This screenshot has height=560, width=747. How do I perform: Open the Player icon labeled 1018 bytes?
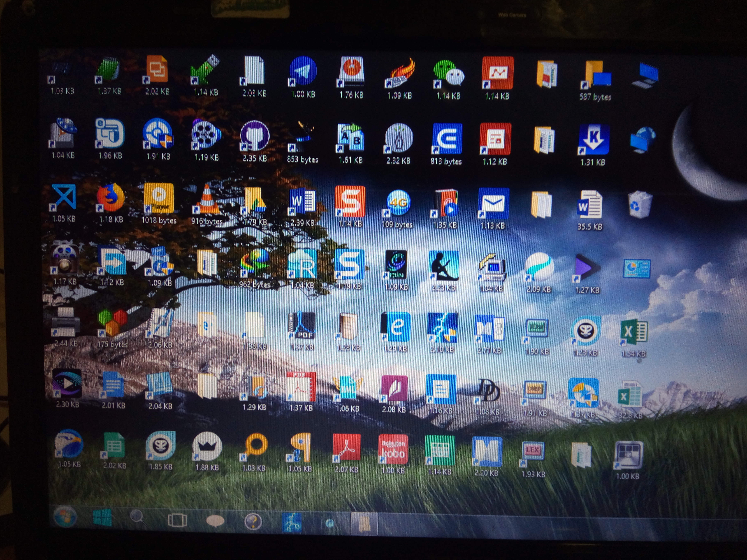tap(158, 198)
